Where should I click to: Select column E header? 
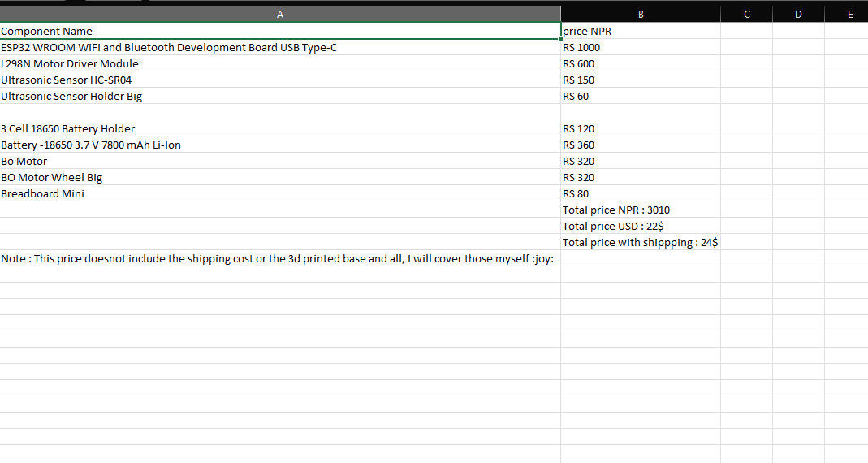pos(849,14)
